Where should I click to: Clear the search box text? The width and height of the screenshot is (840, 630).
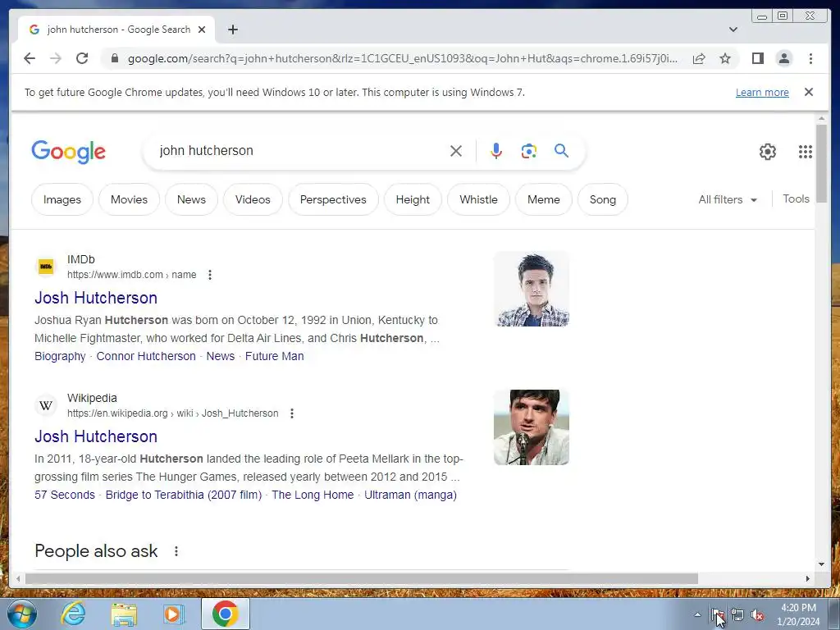[456, 151]
